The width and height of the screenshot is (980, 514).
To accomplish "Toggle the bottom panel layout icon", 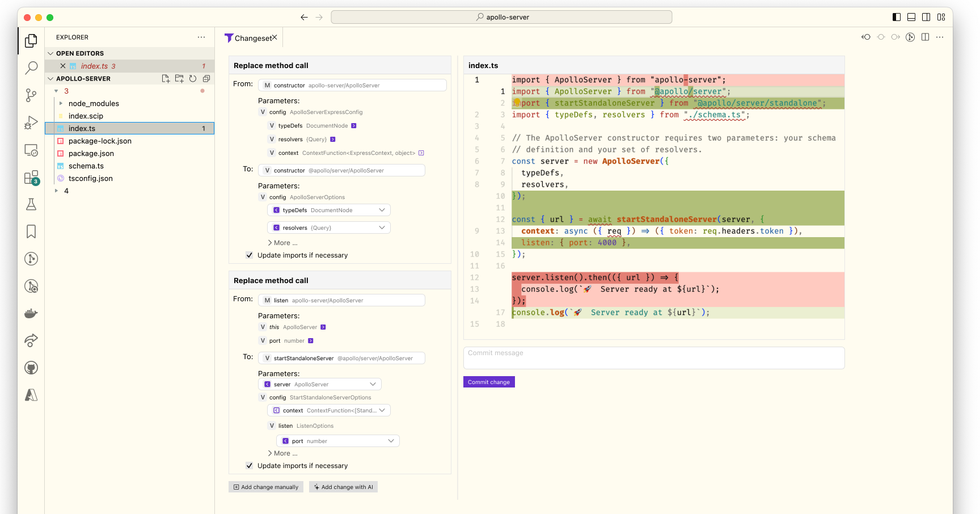I will pyautogui.click(x=911, y=17).
